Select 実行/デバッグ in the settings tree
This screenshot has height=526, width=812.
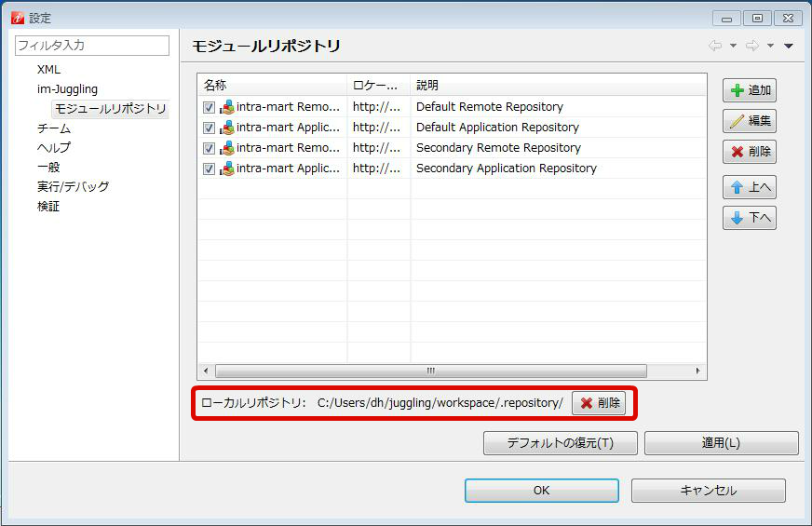coord(73,187)
